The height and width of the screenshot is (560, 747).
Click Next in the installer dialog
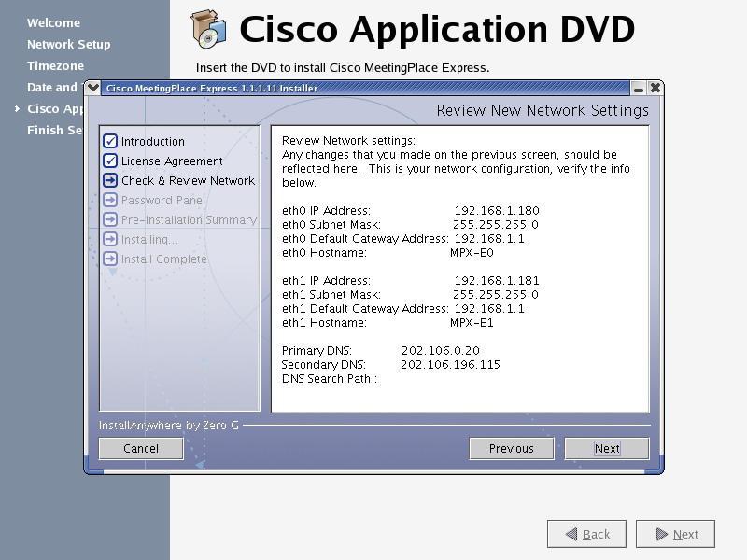[x=607, y=449]
